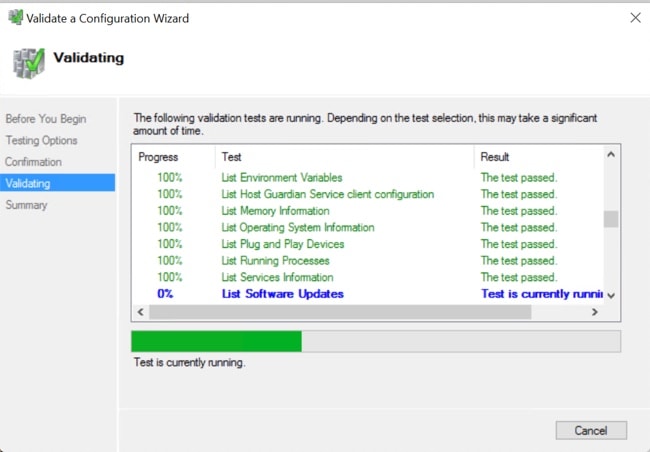Select the List Host Guardian Service client configuration row

click(368, 194)
